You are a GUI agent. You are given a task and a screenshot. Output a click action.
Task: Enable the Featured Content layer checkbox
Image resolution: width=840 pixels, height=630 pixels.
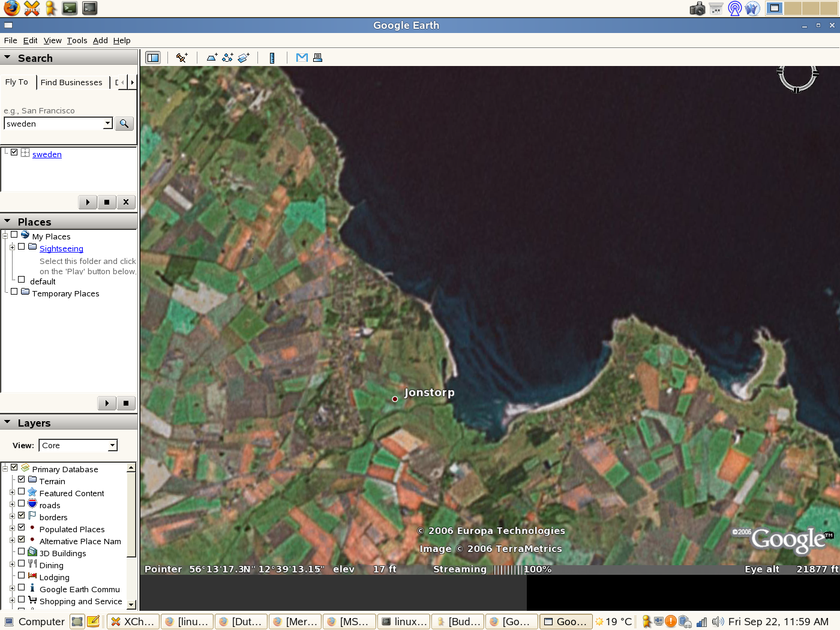click(22, 491)
